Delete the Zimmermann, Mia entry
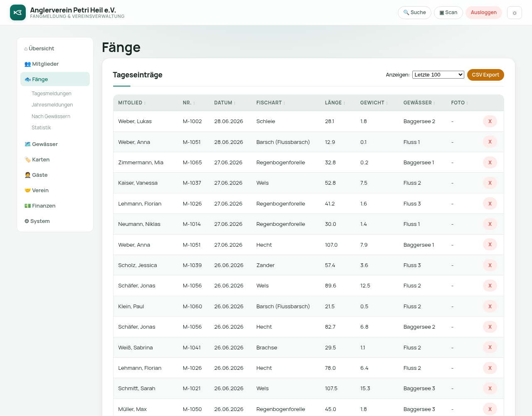 click(x=490, y=163)
